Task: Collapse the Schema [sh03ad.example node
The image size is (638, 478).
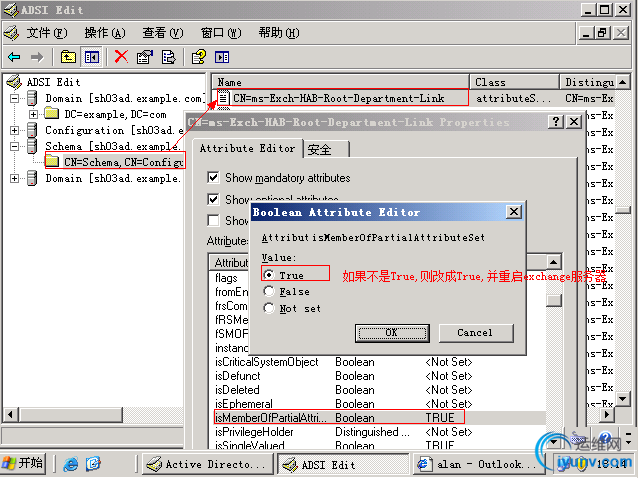Action: pos(15,146)
